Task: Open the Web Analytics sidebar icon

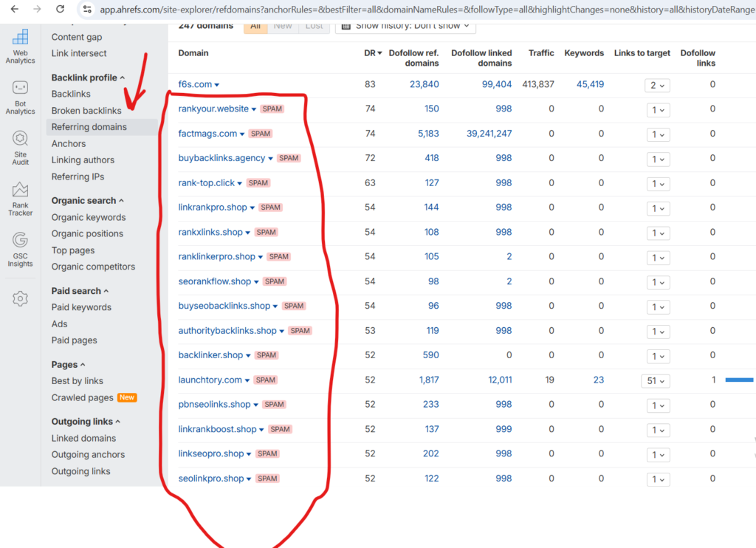Action: 20,47
